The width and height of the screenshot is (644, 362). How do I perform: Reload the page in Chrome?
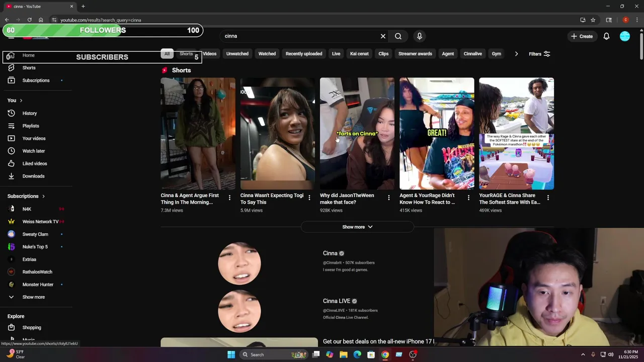pyautogui.click(x=29, y=20)
